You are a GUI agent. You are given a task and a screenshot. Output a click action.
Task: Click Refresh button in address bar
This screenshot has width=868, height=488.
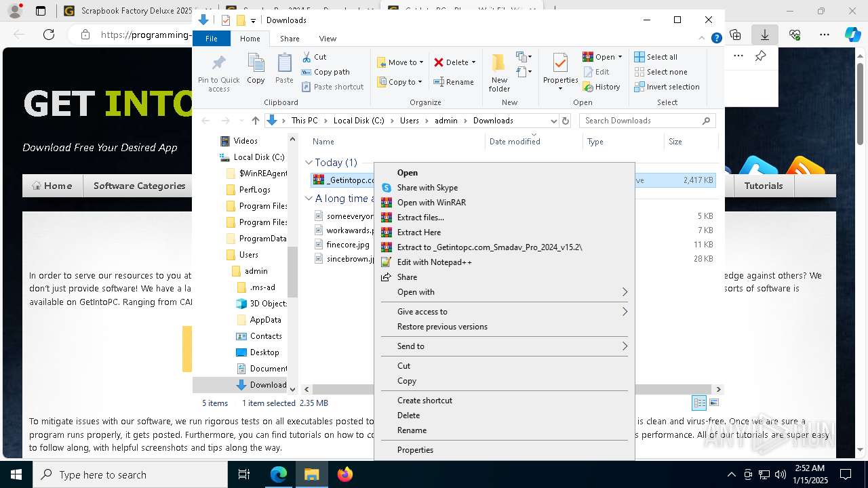pyautogui.click(x=566, y=121)
